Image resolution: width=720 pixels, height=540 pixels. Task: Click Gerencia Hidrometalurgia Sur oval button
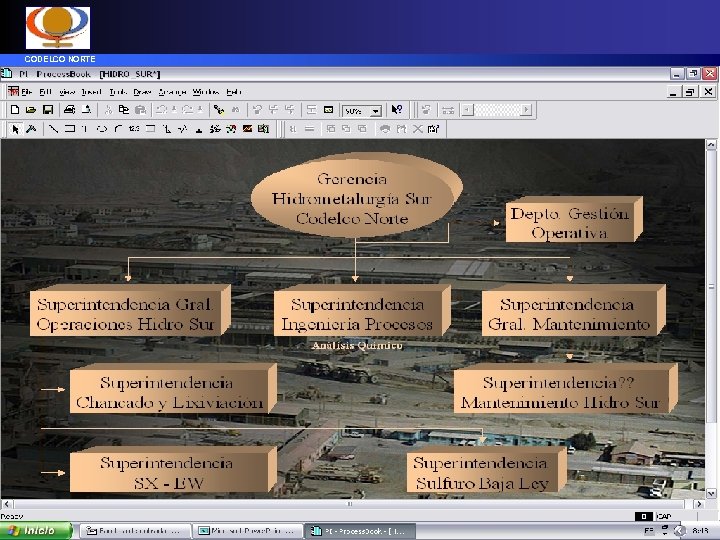[x=355, y=196]
